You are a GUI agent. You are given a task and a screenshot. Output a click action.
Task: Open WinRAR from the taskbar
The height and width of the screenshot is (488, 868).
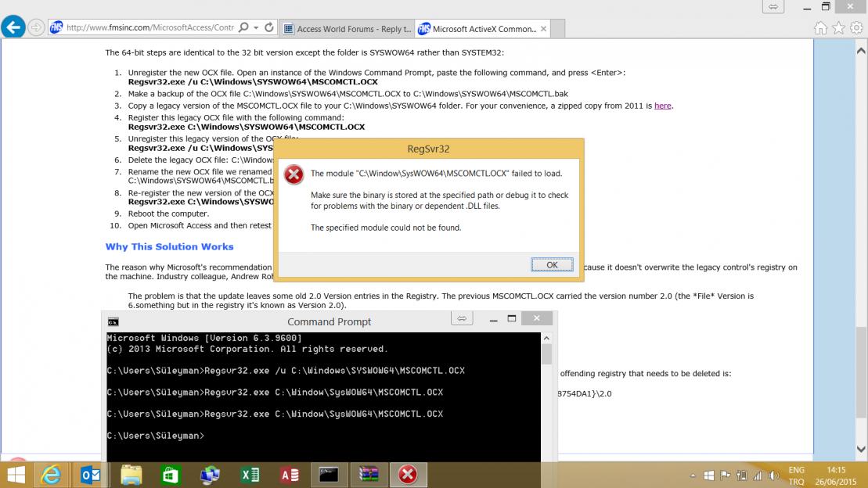tap(369, 475)
